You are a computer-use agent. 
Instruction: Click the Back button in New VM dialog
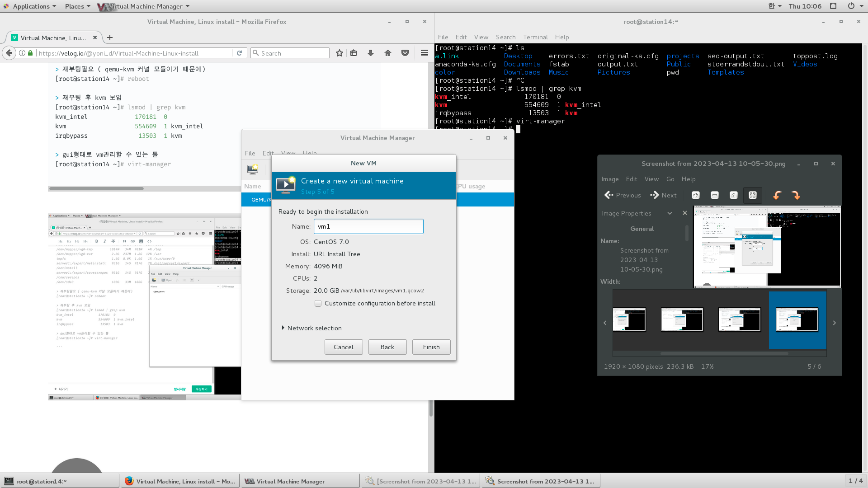[387, 347]
